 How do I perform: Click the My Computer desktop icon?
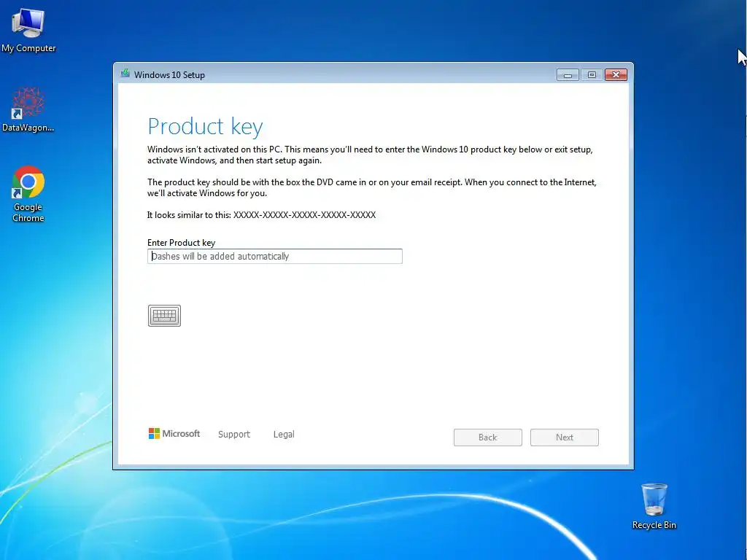(28, 29)
